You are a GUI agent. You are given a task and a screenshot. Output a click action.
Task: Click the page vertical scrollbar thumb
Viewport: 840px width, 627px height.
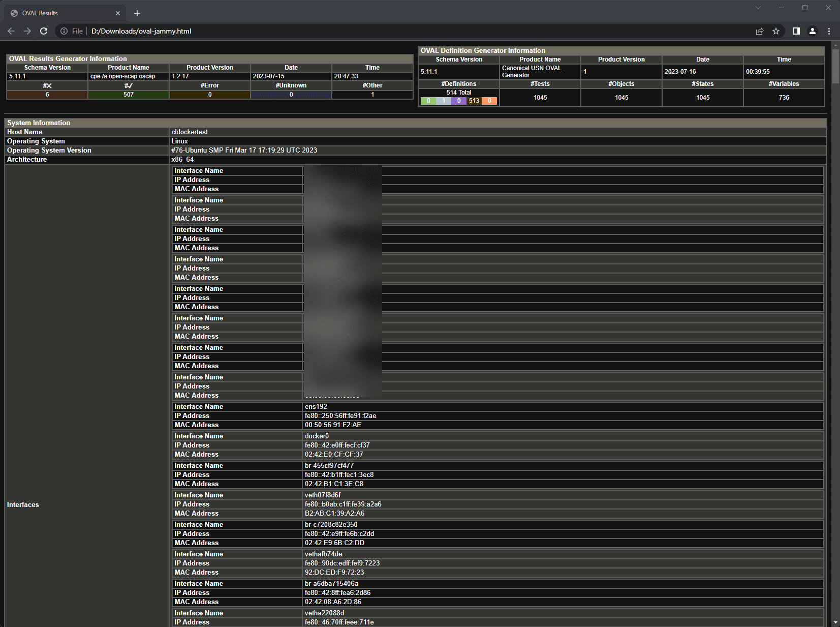pyautogui.click(x=836, y=66)
